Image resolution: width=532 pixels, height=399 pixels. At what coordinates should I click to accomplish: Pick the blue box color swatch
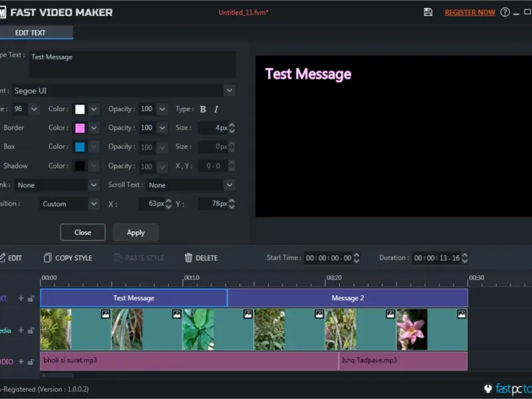80,147
